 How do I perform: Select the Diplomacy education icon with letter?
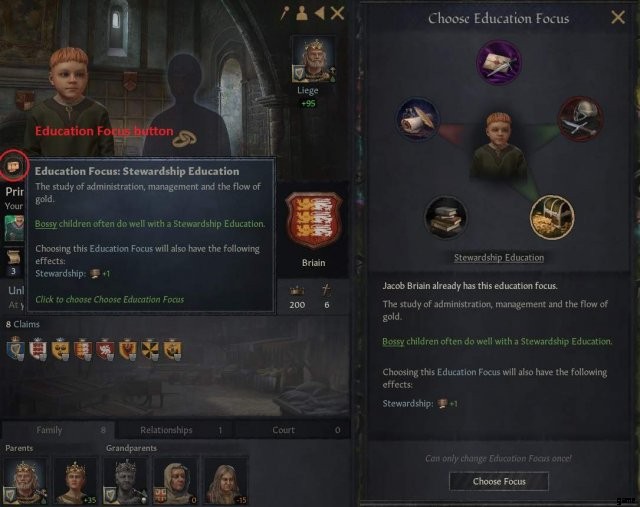tap(498, 62)
